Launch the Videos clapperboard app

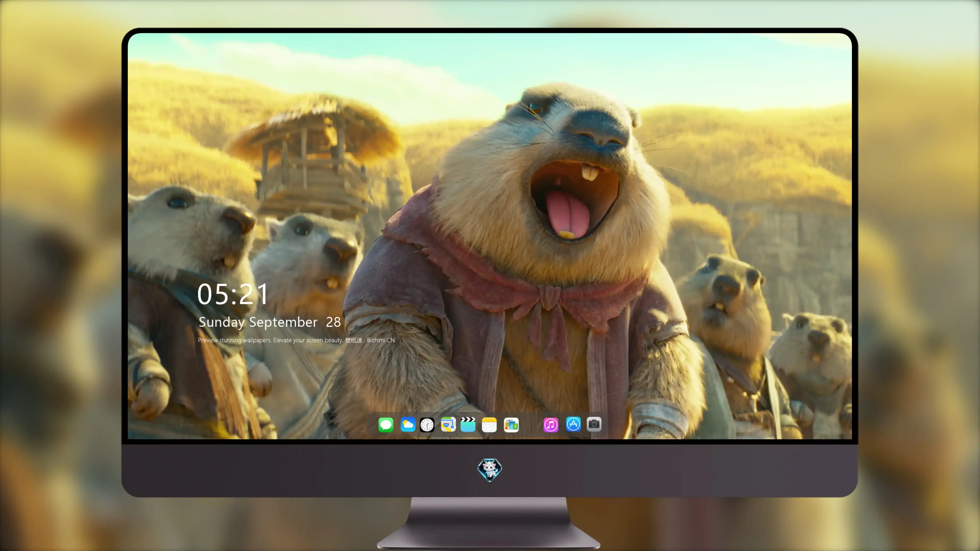point(468,424)
